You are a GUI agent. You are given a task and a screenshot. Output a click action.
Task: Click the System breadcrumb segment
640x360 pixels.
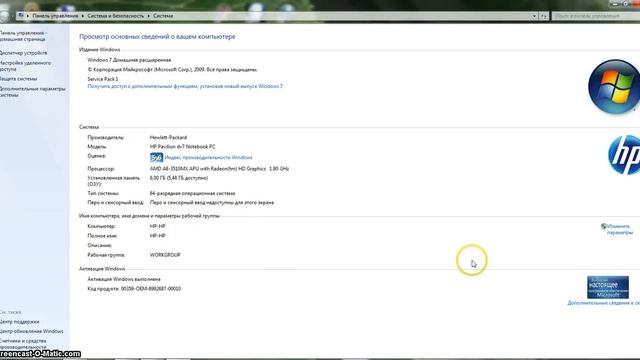point(163,16)
